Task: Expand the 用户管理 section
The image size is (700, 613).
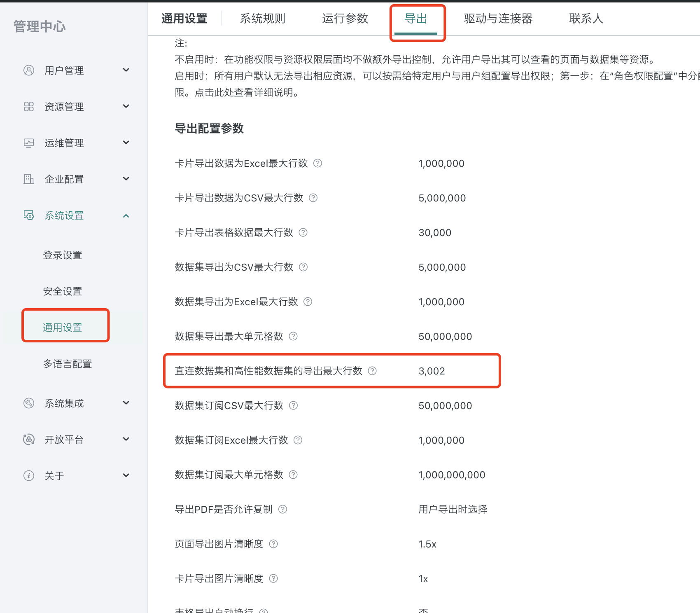Action: (126, 70)
